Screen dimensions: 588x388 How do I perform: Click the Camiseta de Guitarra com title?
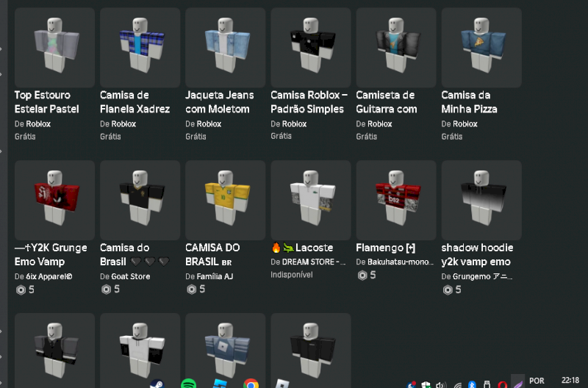point(387,102)
